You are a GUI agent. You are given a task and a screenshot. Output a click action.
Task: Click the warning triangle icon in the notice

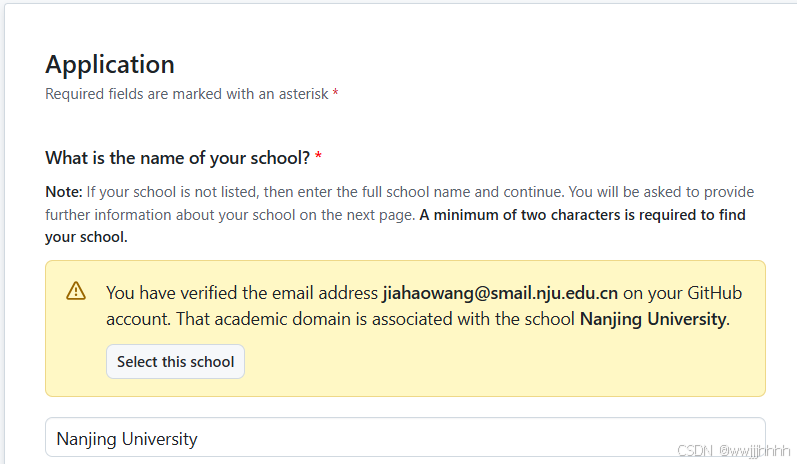coord(76,291)
